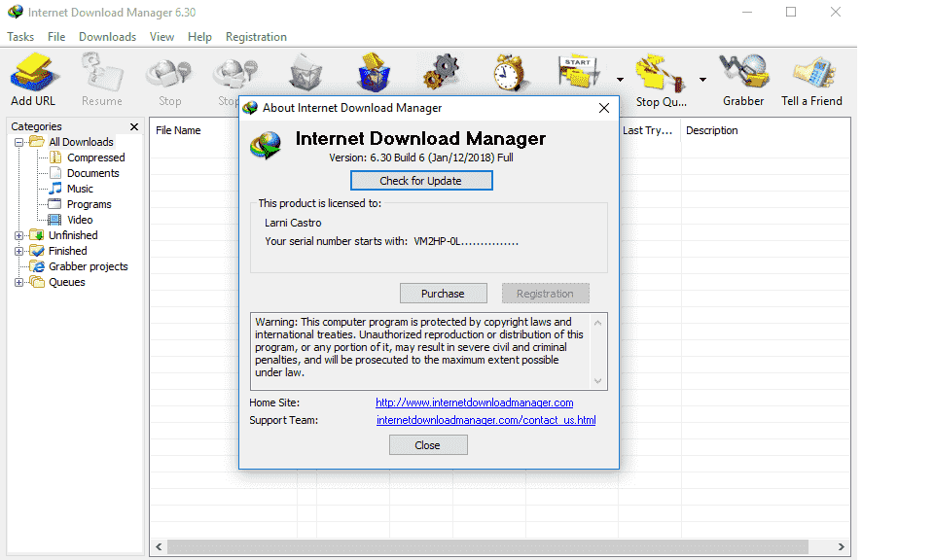Open the View menu
The height and width of the screenshot is (560, 934).
162,37
